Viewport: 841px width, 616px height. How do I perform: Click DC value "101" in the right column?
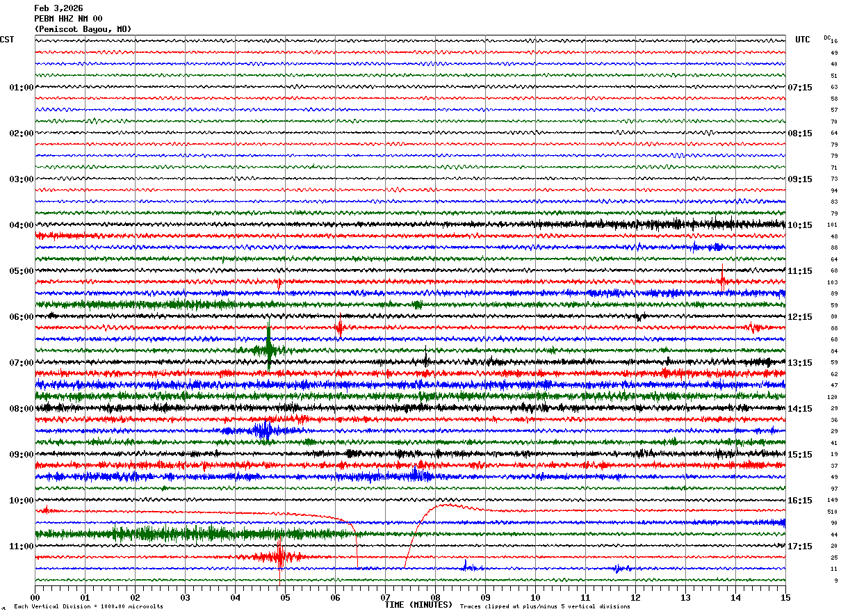pyautogui.click(x=832, y=225)
